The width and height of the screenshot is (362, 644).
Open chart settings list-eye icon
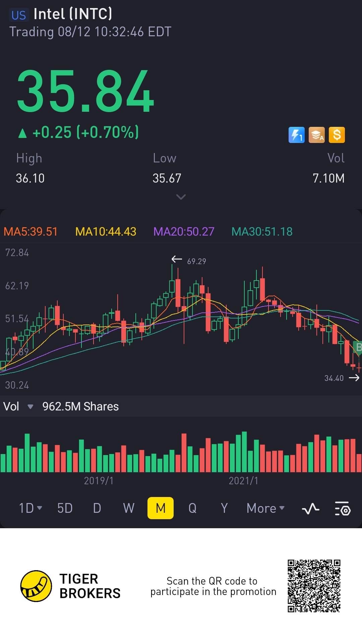[x=343, y=508]
